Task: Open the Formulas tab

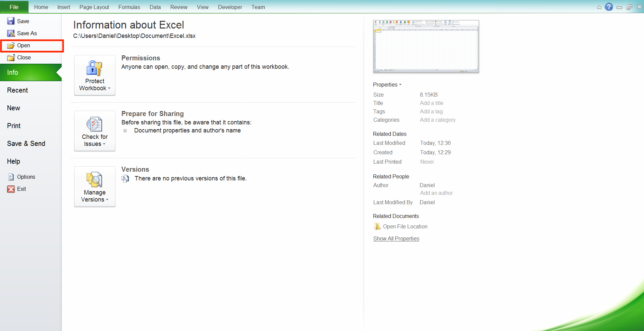Action: coord(129,7)
